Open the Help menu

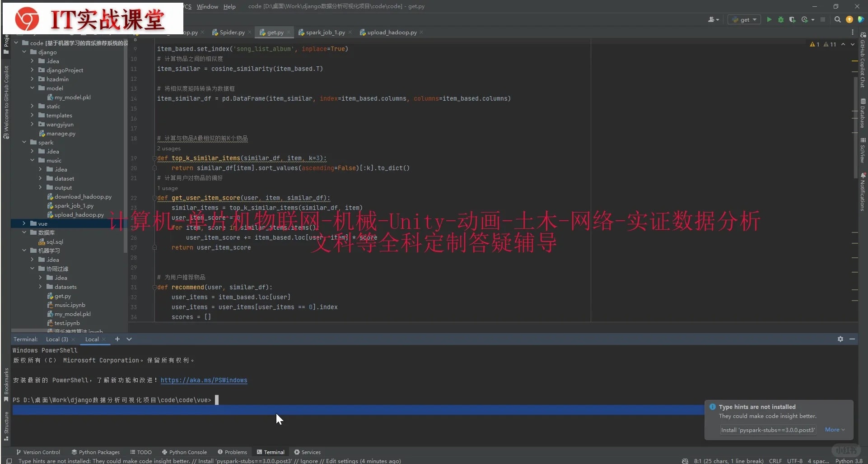point(229,6)
